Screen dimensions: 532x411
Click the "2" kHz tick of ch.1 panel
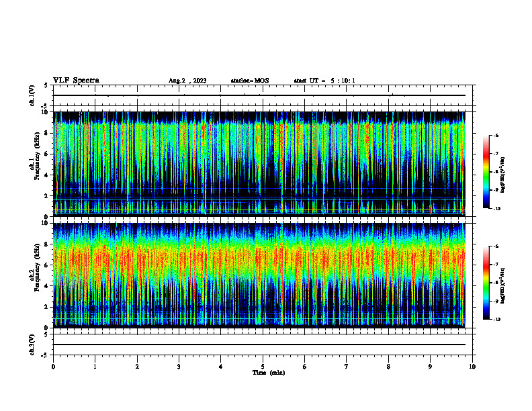click(x=46, y=195)
